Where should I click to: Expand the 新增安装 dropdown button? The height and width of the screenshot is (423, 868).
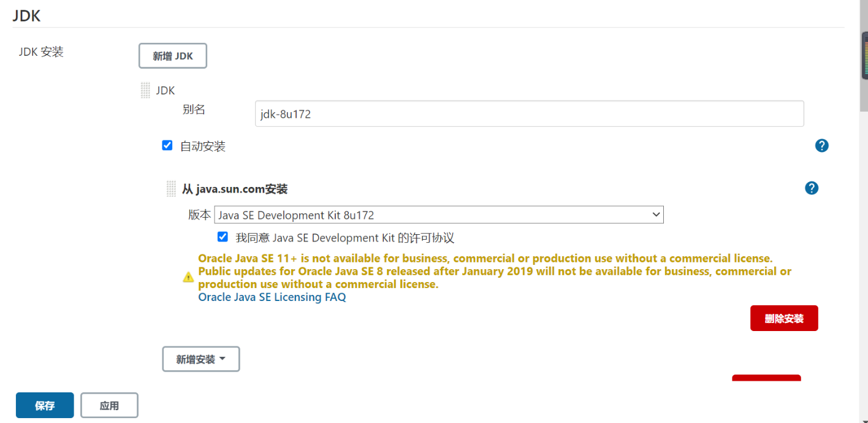pyautogui.click(x=201, y=359)
